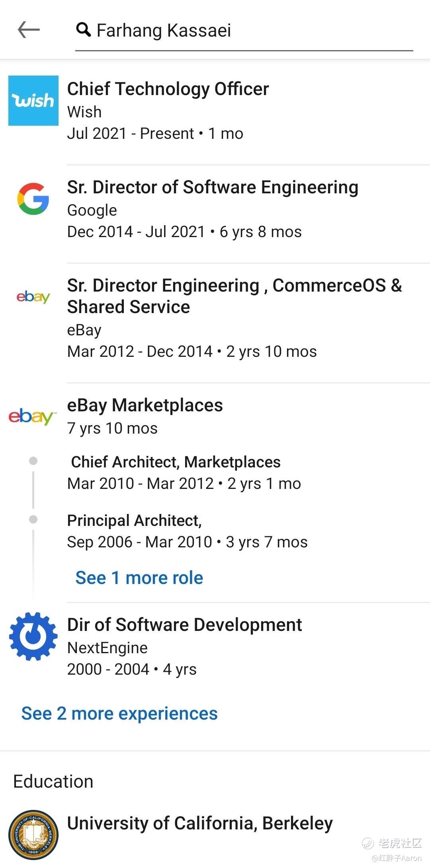Open the Google company logo
Image resolution: width=430 pixels, height=868 pixels.
[33, 199]
